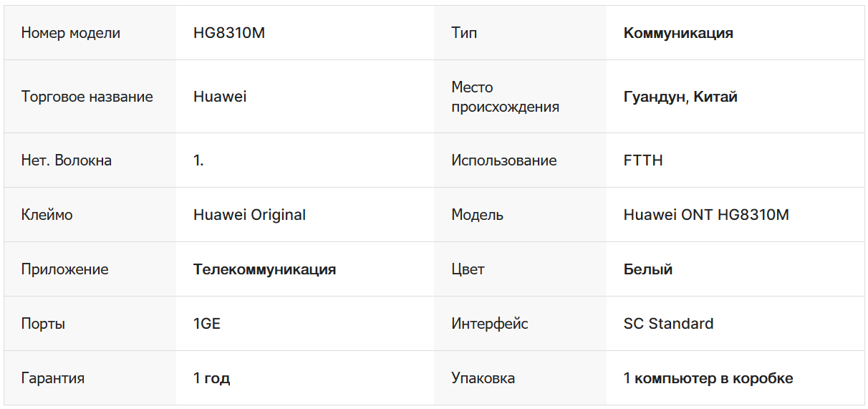This screenshot has width=868, height=409.
Task: Click the HG8310M model number value
Action: point(229,33)
